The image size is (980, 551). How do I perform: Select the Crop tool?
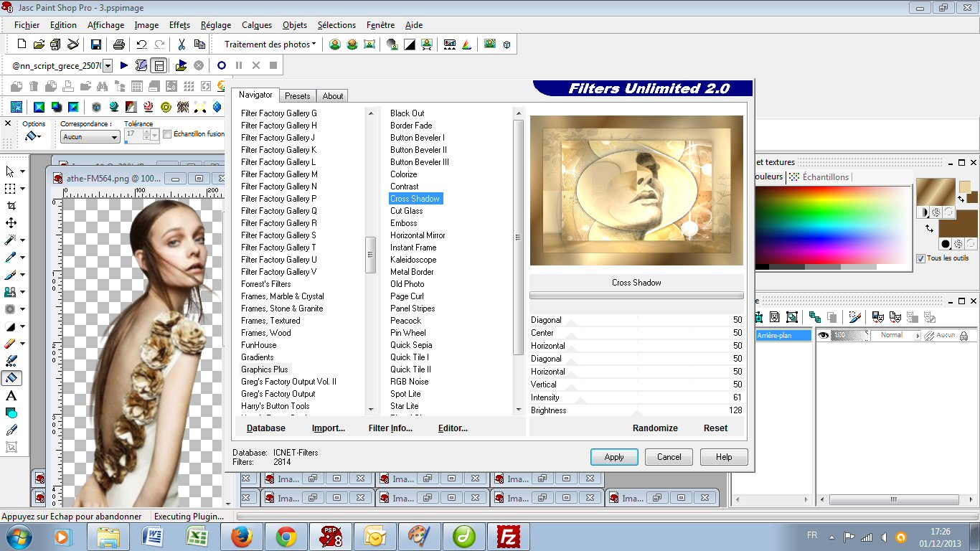coord(10,206)
